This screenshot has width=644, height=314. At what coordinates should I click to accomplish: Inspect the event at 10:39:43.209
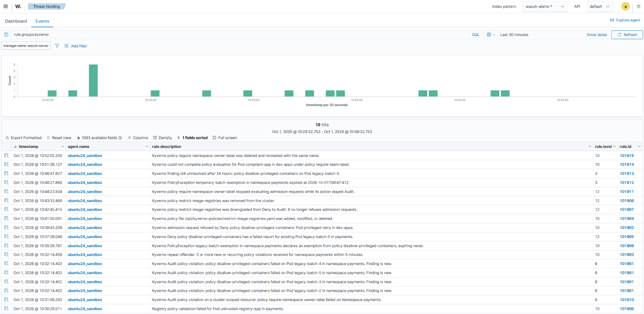click(6, 227)
